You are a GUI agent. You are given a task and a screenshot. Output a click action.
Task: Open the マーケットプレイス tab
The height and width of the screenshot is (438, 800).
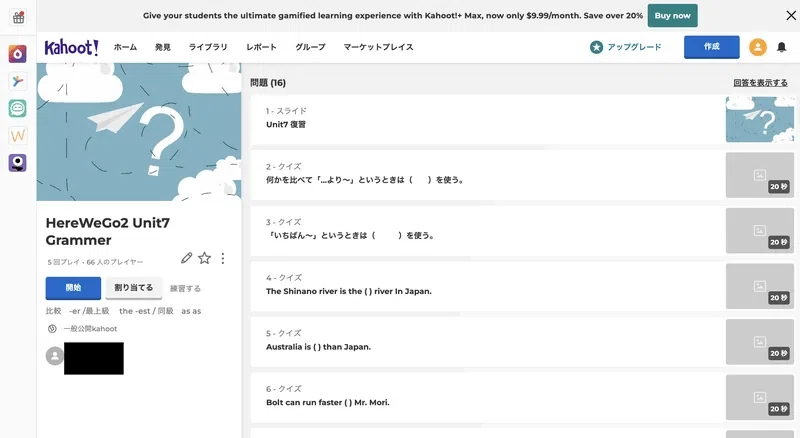378,47
